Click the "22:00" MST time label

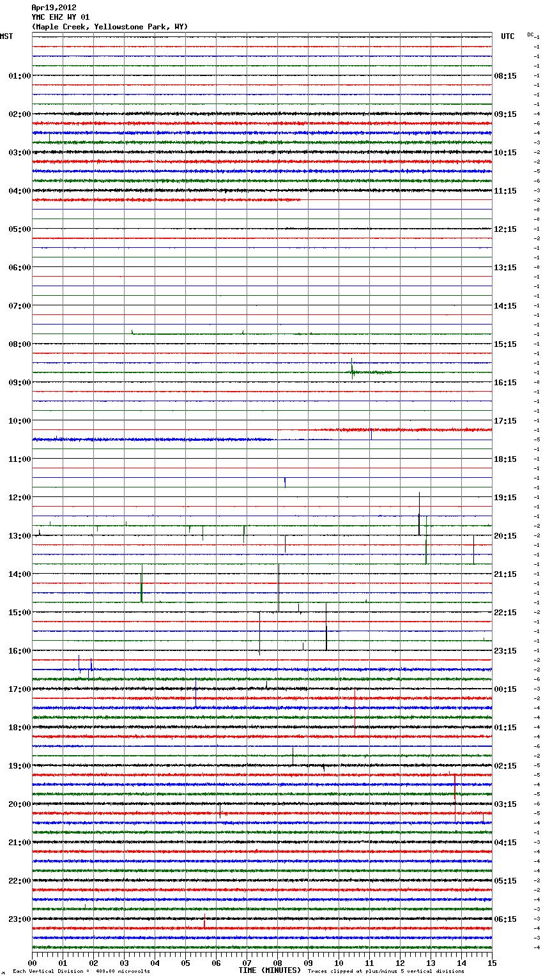click(x=20, y=881)
